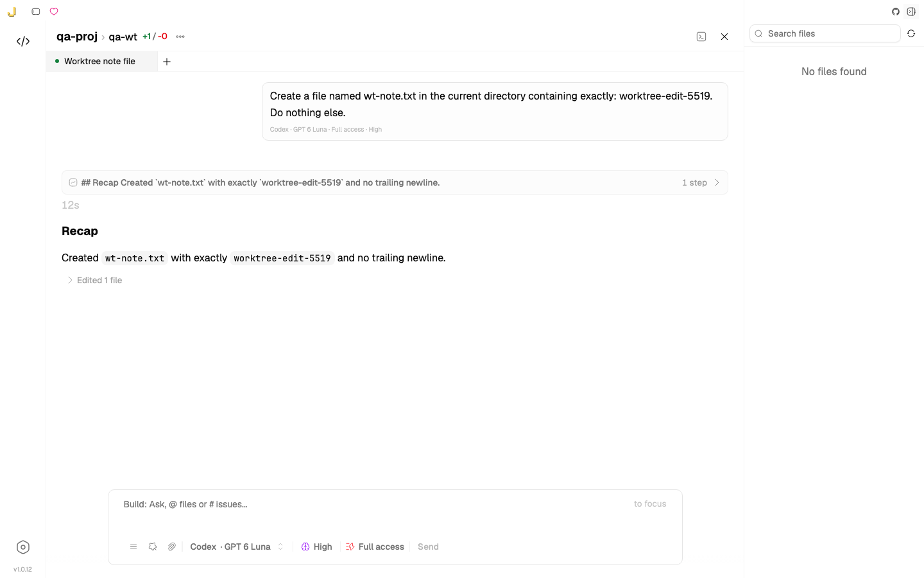This screenshot has height=578, width=924.
Task: Open the settings hexagon icon
Action: click(23, 547)
